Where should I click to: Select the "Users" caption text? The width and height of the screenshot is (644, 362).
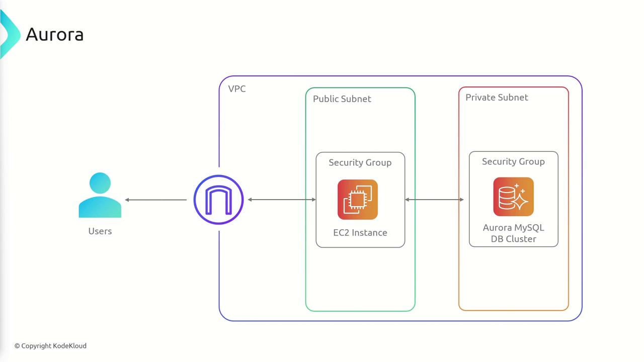click(x=100, y=231)
